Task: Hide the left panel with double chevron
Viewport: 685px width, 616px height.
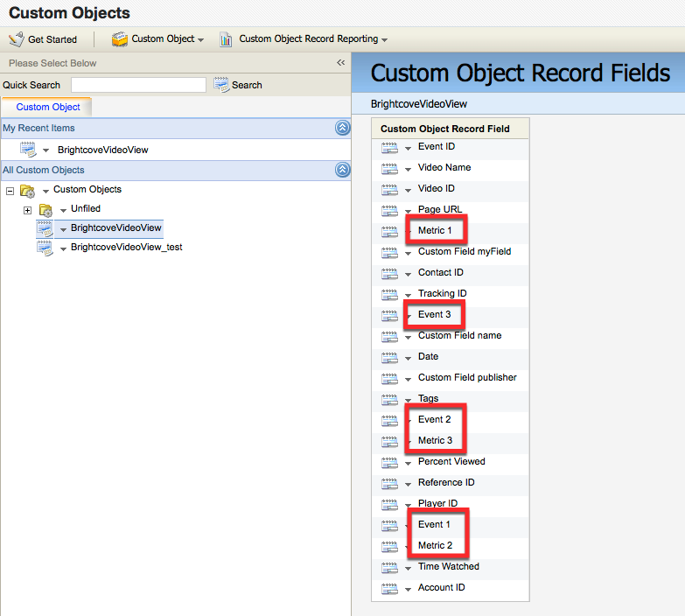Action: click(x=341, y=63)
